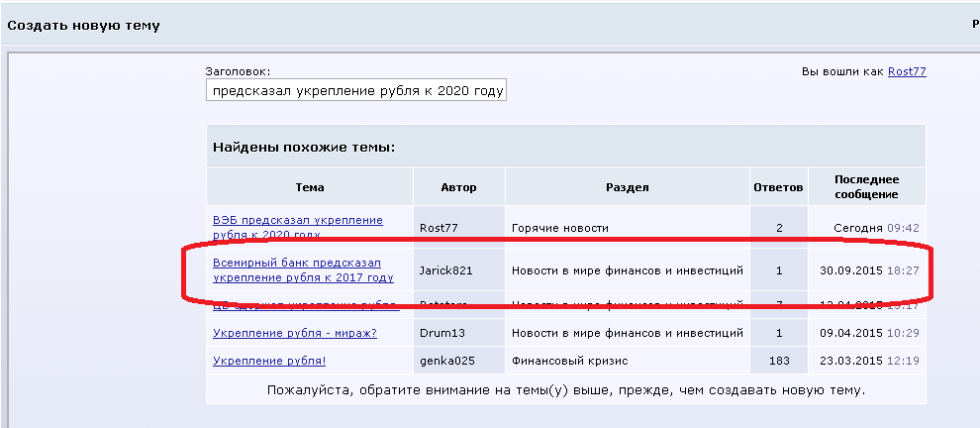Viewport: 980px width, 428px height.
Task: Click the Тема column header
Action: click(x=309, y=187)
